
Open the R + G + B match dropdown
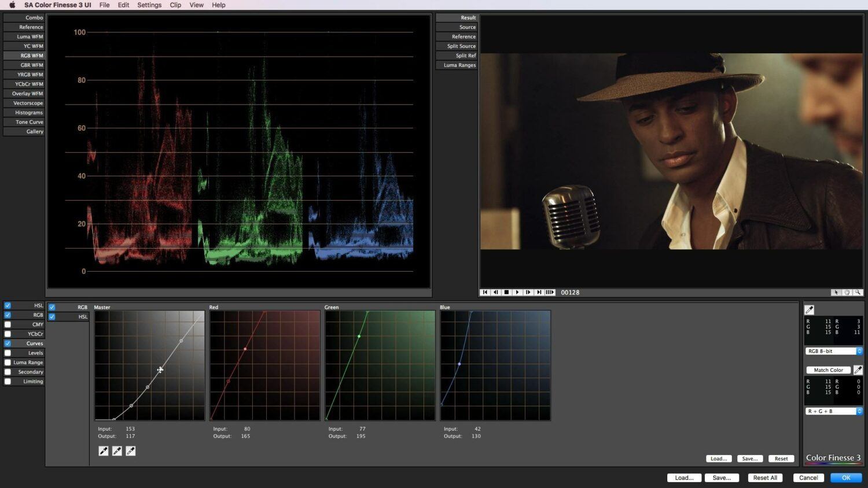[834, 411]
